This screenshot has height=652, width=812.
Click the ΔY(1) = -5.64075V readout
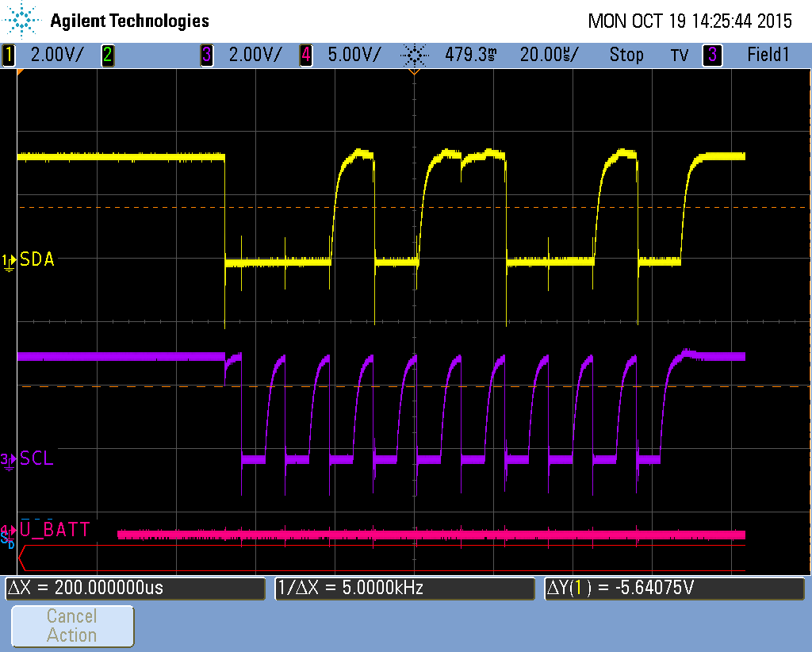tap(674, 588)
